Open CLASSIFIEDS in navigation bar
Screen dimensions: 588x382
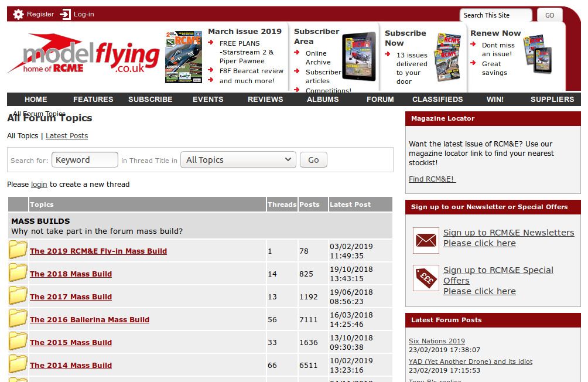click(437, 100)
